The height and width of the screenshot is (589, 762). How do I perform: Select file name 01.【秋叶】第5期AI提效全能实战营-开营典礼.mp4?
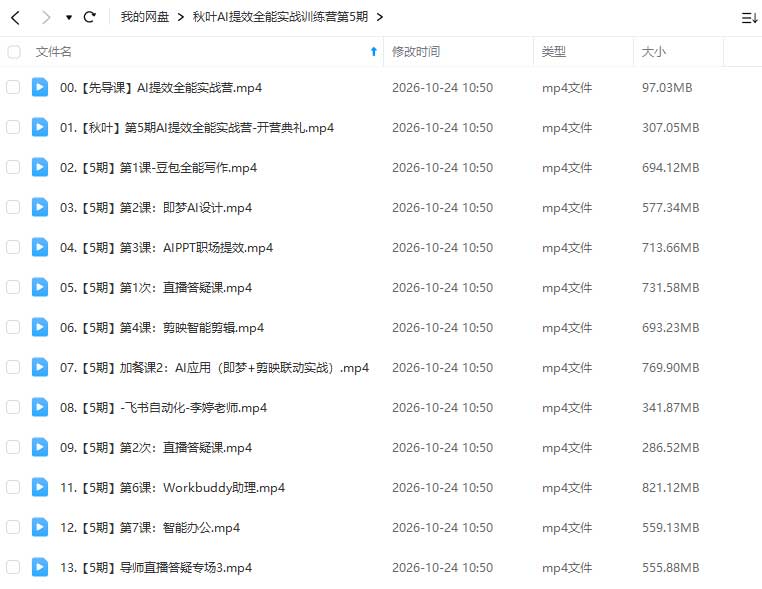(x=197, y=128)
